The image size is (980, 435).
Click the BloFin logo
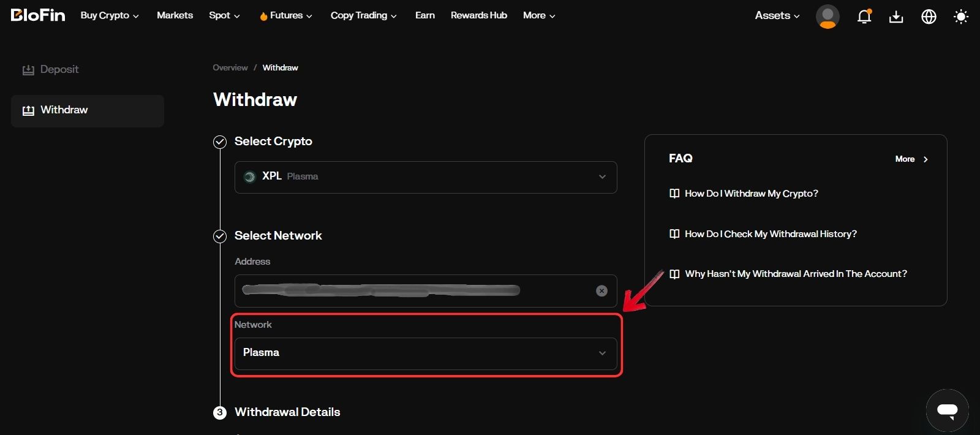(38, 15)
